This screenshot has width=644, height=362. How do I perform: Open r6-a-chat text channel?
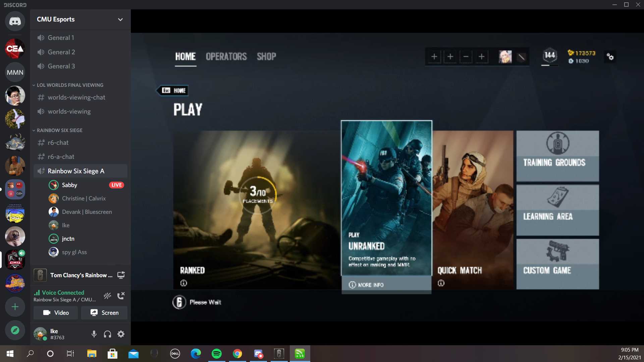(x=80, y=157)
